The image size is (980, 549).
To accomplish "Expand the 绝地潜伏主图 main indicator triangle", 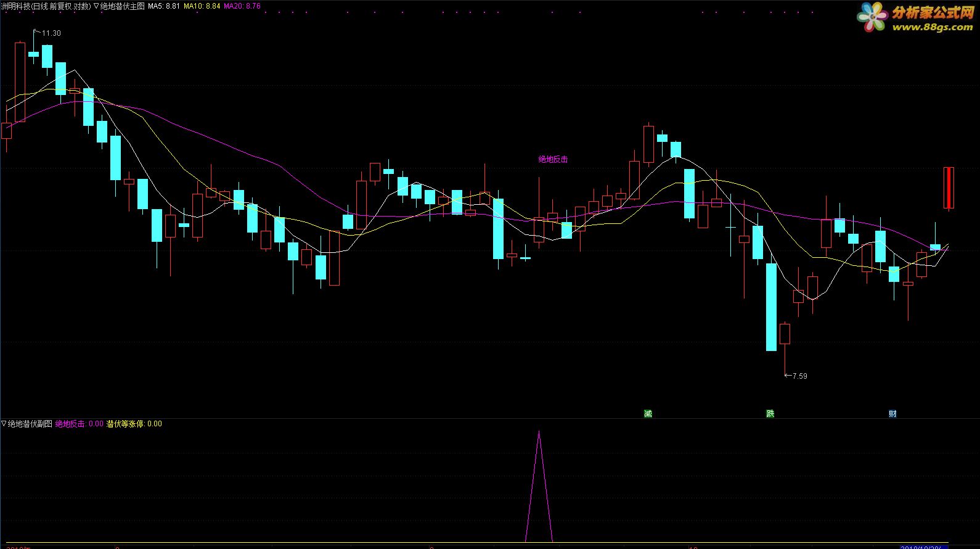I will point(97,6).
